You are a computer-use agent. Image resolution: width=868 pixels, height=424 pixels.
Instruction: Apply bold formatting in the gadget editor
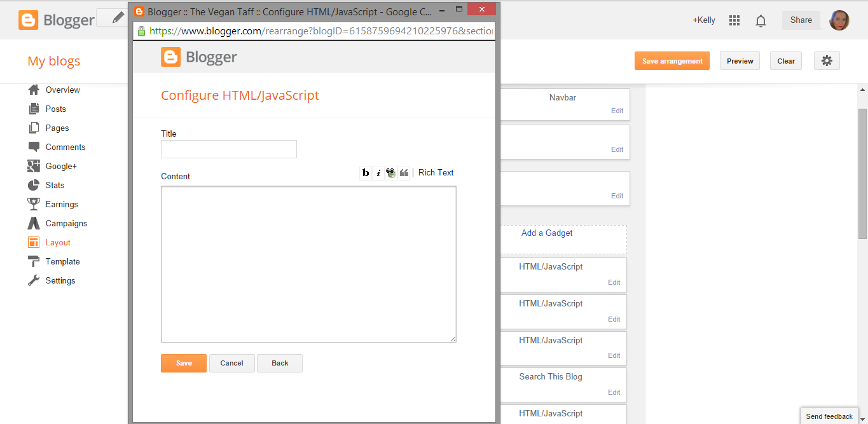pos(365,172)
